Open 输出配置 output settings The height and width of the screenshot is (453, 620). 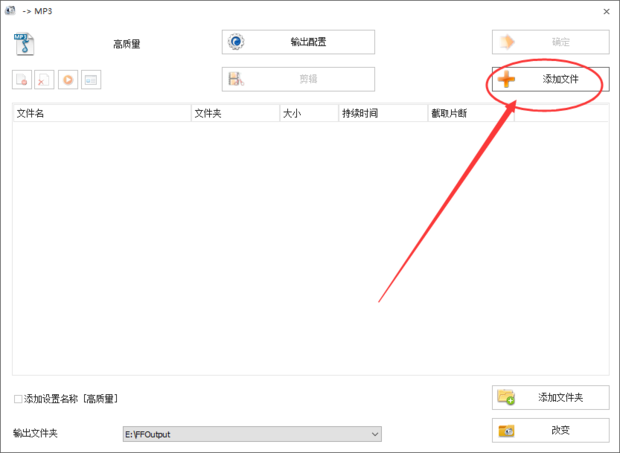click(298, 42)
